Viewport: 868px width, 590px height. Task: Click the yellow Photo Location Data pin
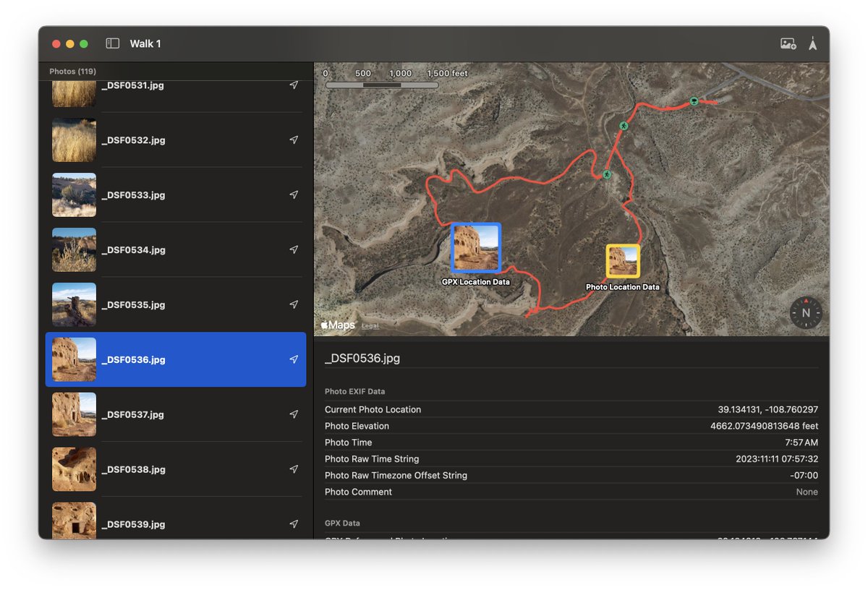(623, 261)
